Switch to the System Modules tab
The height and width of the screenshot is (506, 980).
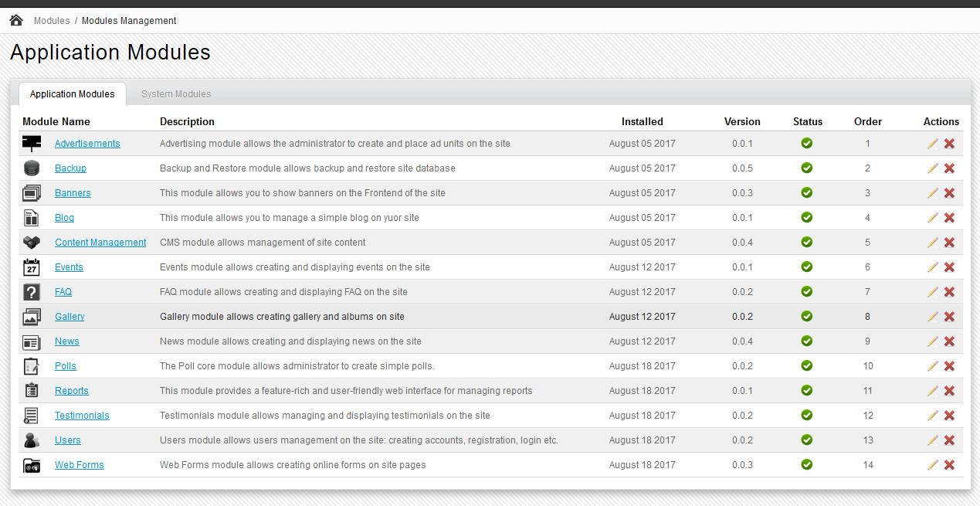[x=175, y=93]
